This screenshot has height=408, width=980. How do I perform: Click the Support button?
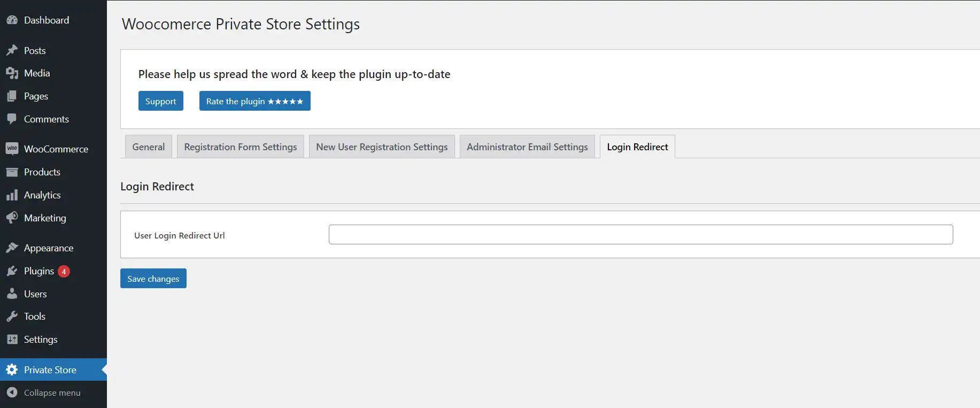[161, 101]
